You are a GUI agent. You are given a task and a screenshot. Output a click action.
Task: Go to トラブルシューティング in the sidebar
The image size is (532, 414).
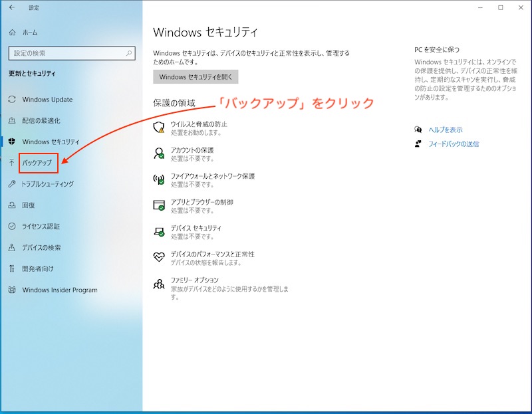point(48,184)
